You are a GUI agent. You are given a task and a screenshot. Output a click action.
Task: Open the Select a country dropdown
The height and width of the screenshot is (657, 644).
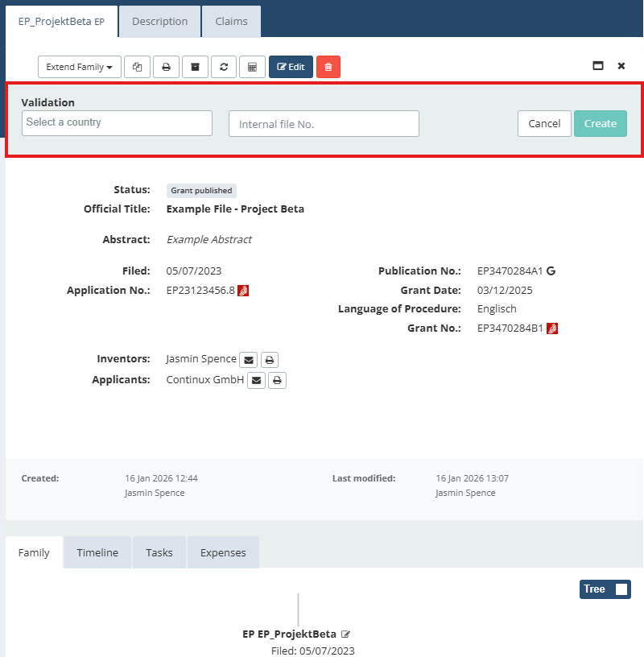pyautogui.click(x=117, y=122)
